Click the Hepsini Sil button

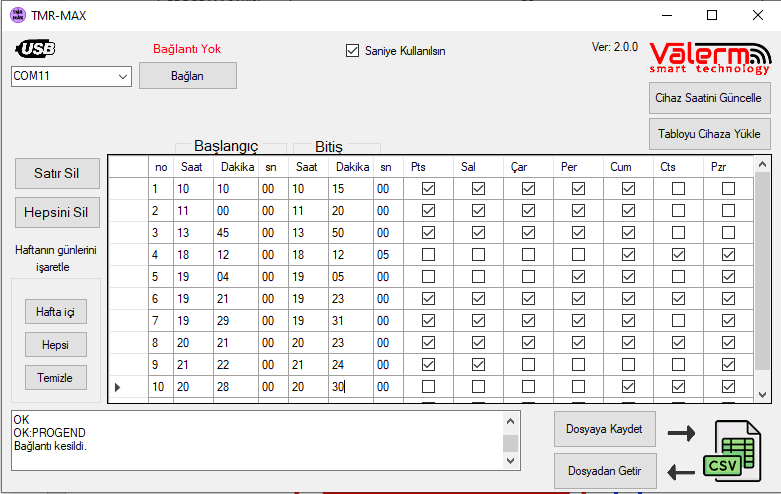click(56, 212)
